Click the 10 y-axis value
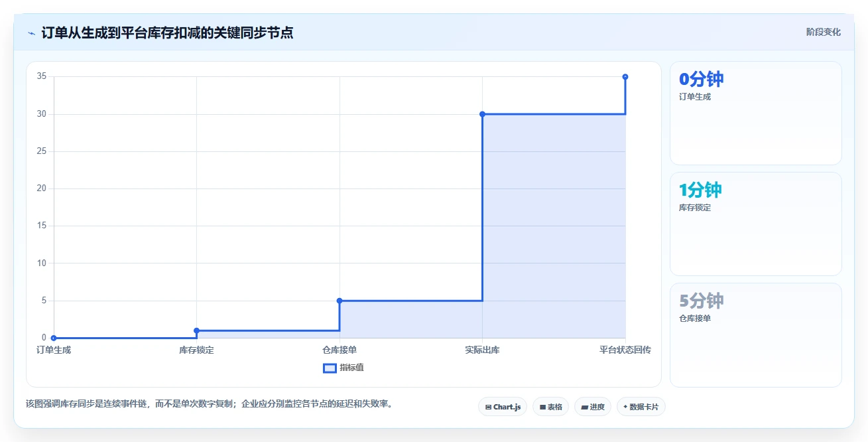 (x=42, y=263)
